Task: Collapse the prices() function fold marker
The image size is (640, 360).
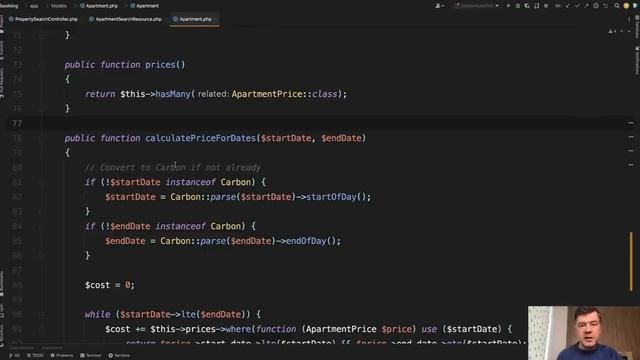Action: tap(41, 65)
